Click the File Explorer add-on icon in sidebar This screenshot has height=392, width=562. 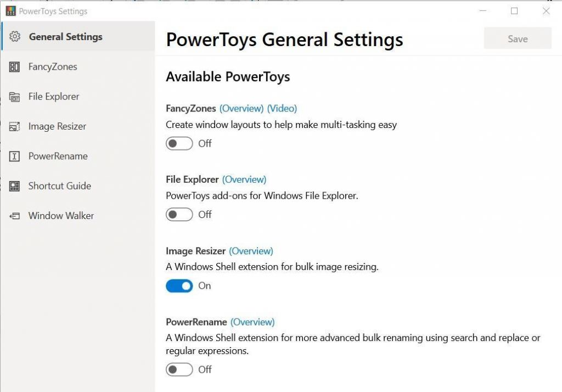15,96
